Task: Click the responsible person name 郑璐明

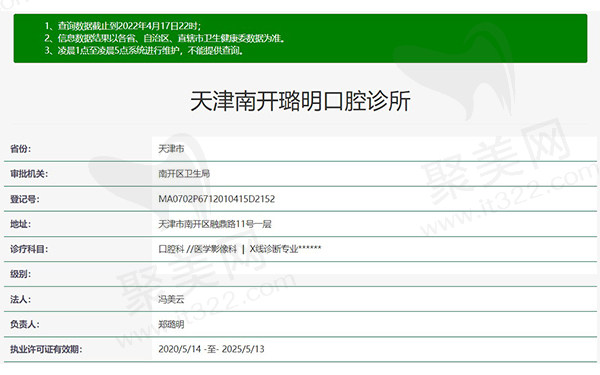Action: [171, 324]
